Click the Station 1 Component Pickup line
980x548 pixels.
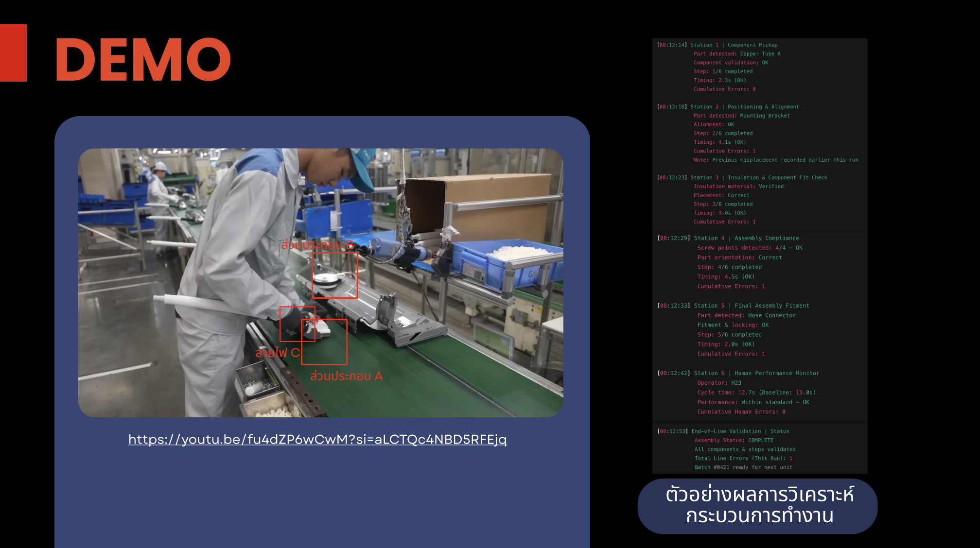click(717, 45)
